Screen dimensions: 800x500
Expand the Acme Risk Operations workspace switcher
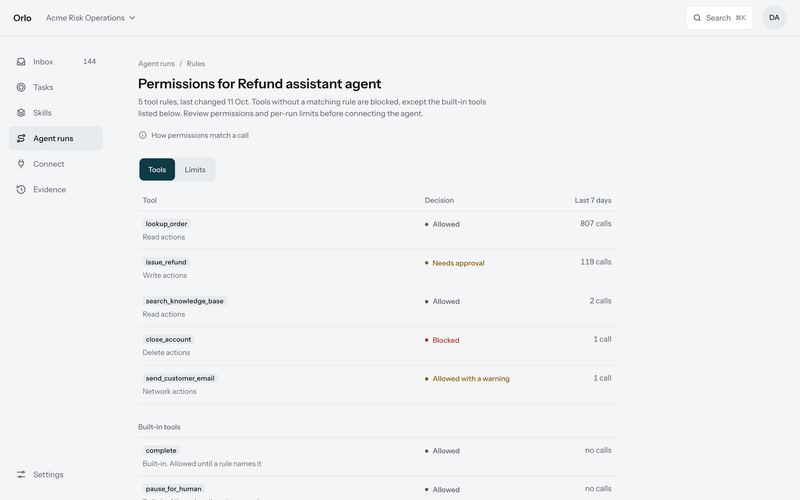[x=90, y=18]
